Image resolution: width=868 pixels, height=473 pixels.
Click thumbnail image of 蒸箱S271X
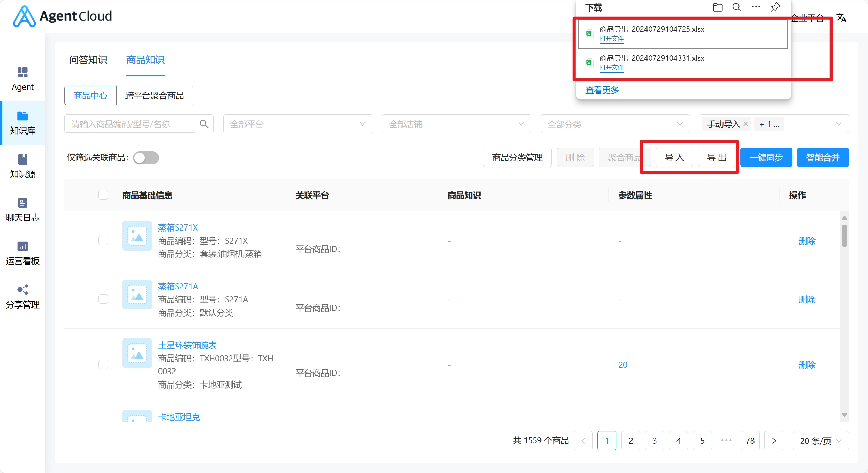(x=137, y=236)
